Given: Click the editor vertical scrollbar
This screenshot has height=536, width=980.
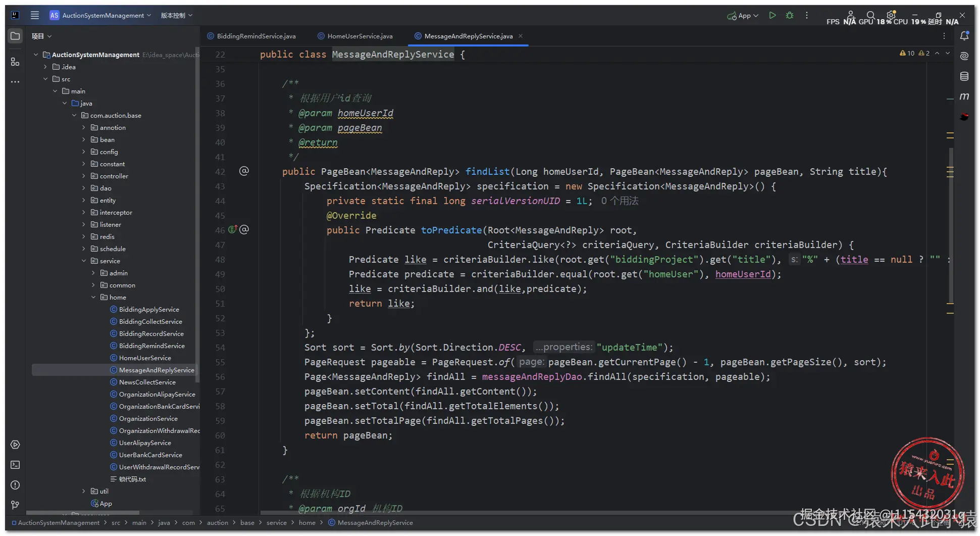Looking at the screenshot, I should (x=951, y=225).
